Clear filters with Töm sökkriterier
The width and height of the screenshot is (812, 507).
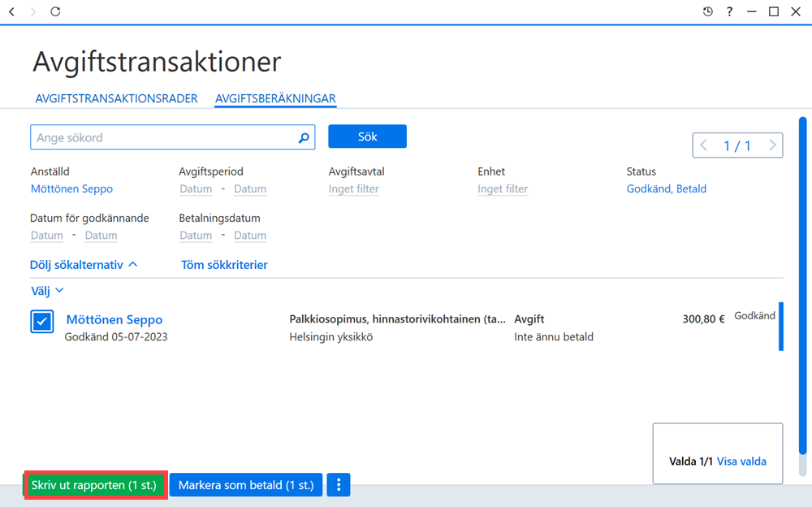tap(224, 265)
